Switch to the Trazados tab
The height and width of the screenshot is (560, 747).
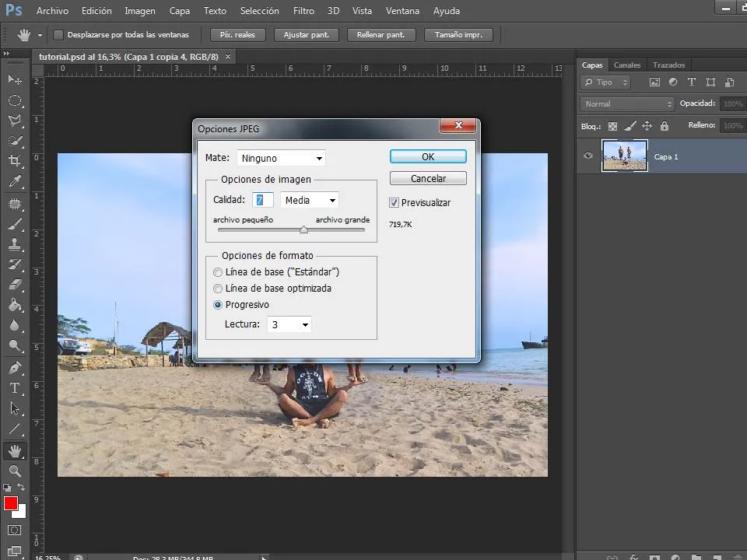(x=669, y=65)
